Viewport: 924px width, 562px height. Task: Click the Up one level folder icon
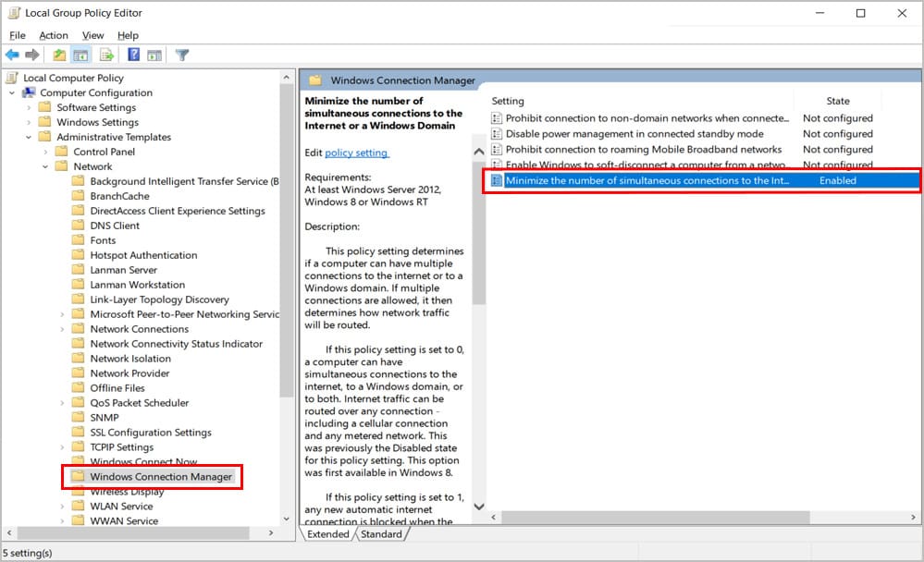click(59, 55)
